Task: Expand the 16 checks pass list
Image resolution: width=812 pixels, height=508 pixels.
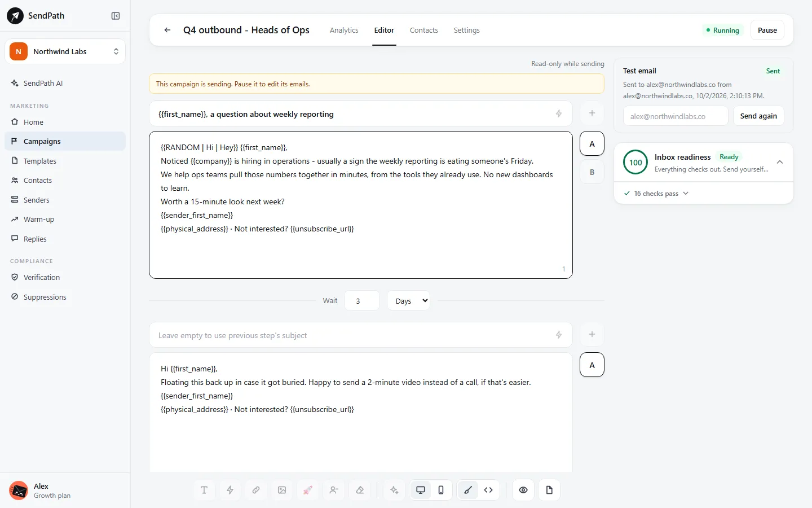Action: 656,193
